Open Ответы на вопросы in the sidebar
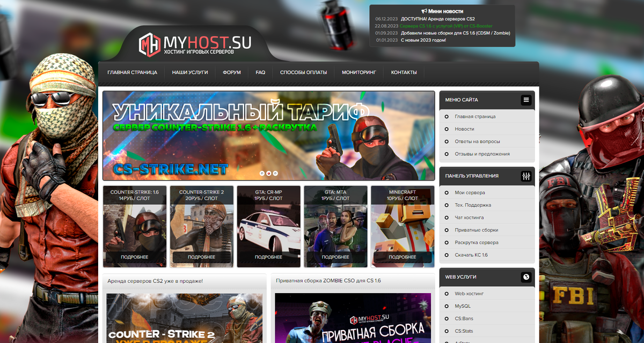Screen dimensions: 644x343 [477, 141]
